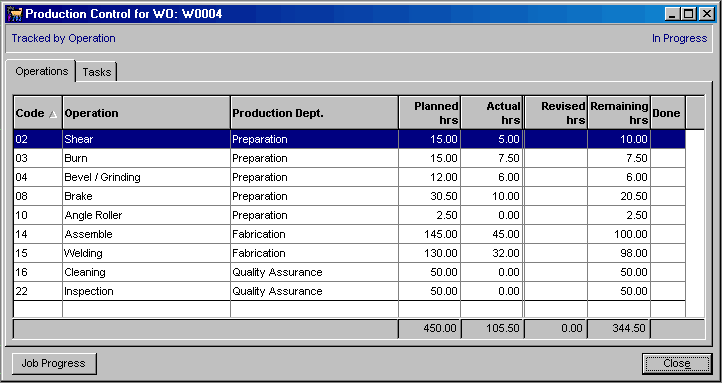This screenshot has height=383, width=722.
Task: Click planned hours 145.00 for Assemble
Action: [430, 234]
